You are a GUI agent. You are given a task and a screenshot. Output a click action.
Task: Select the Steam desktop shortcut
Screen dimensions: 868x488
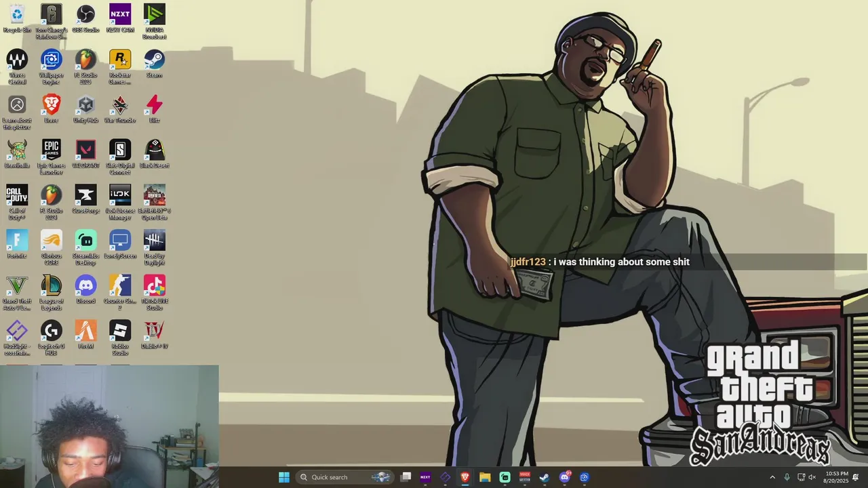coord(154,64)
